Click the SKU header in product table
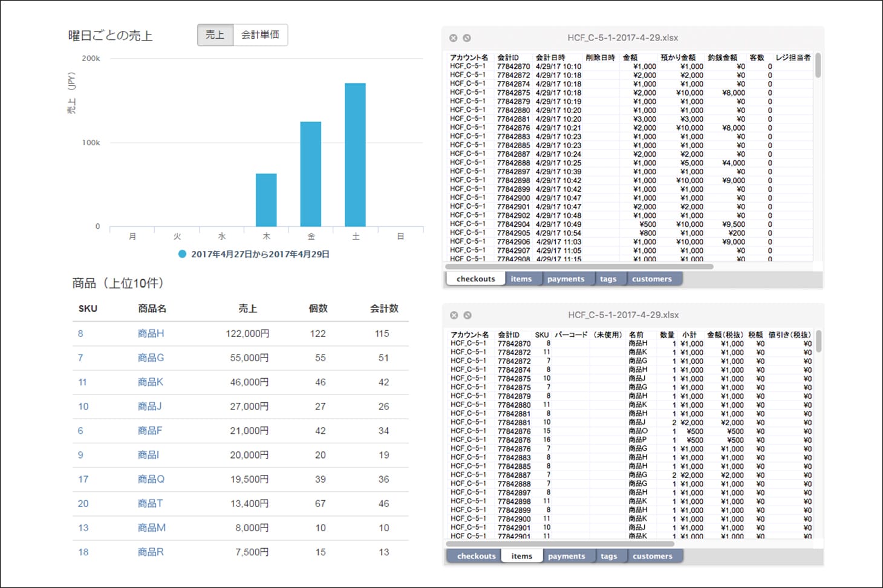 [x=88, y=309]
